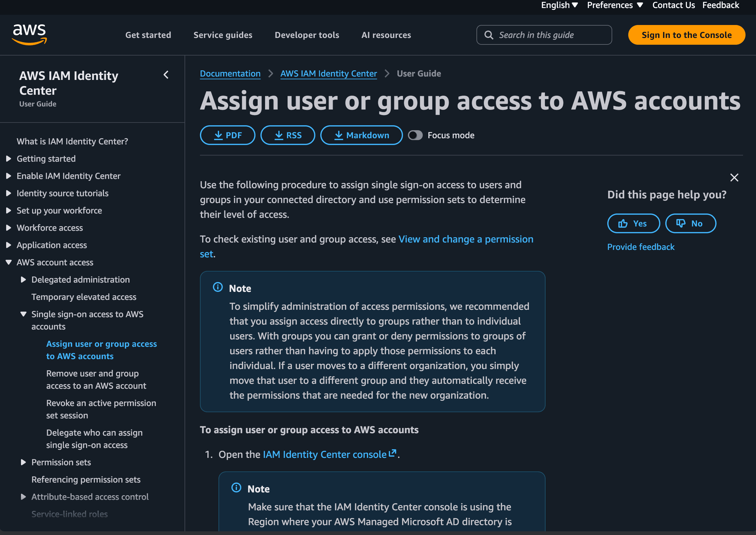The height and width of the screenshot is (535, 756).
Task: Toggle Focus mode switch
Action: click(415, 135)
